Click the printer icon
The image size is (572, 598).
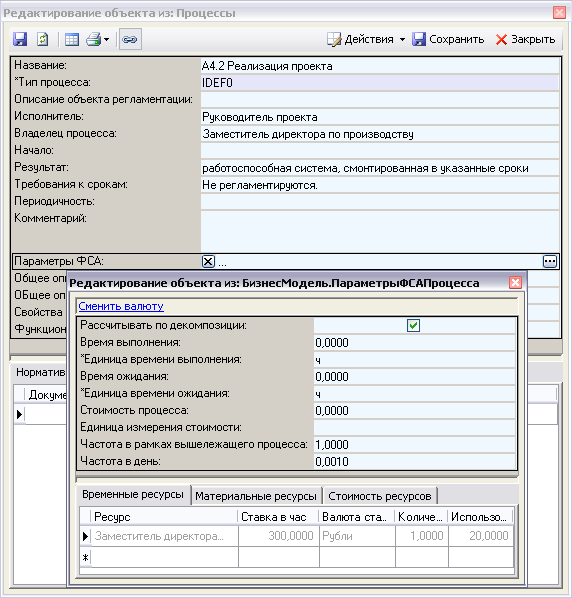[93, 39]
